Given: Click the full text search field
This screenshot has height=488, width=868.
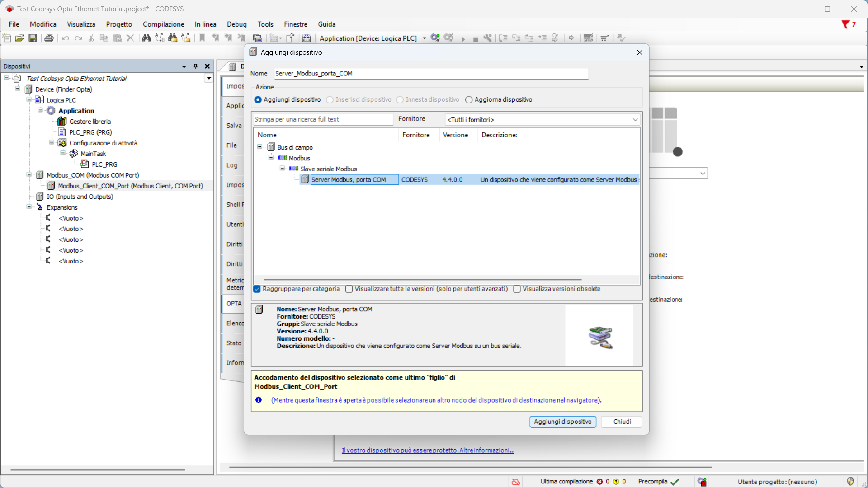Looking at the screenshot, I should (x=323, y=119).
